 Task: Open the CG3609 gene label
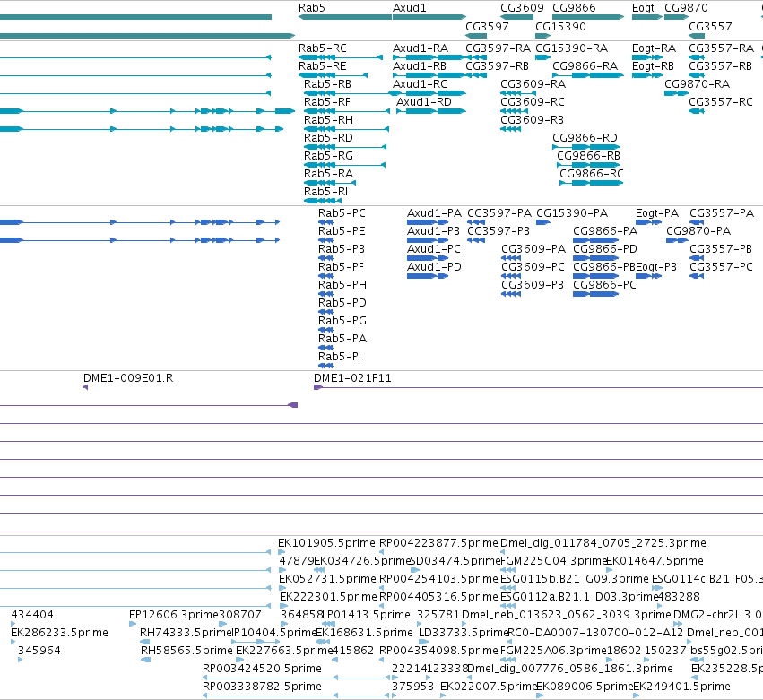point(522,8)
